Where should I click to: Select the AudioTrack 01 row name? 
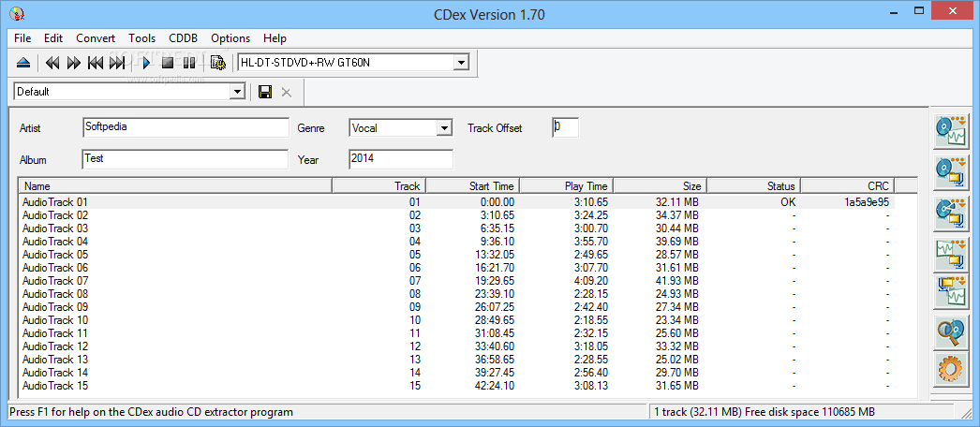click(55, 202)
